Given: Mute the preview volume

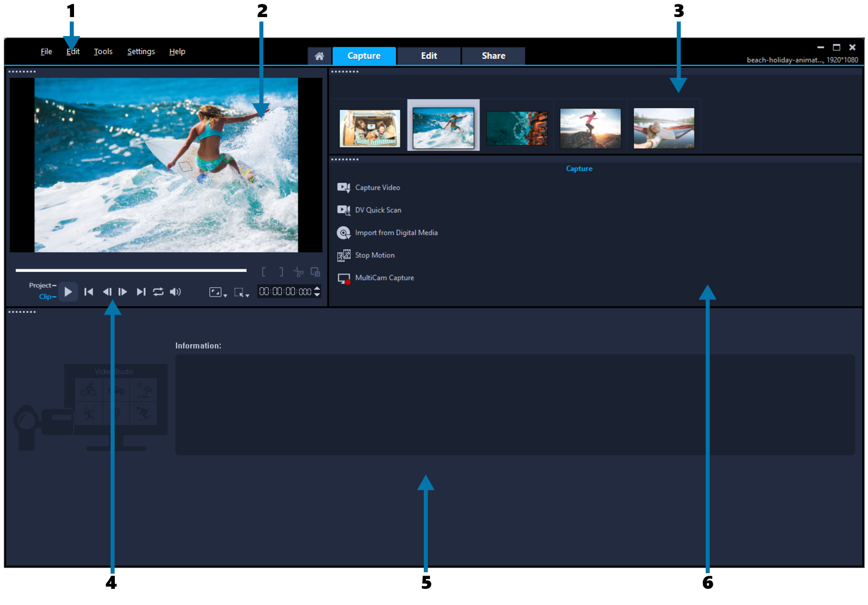Looking at the screenshot, I should point(176,292).
